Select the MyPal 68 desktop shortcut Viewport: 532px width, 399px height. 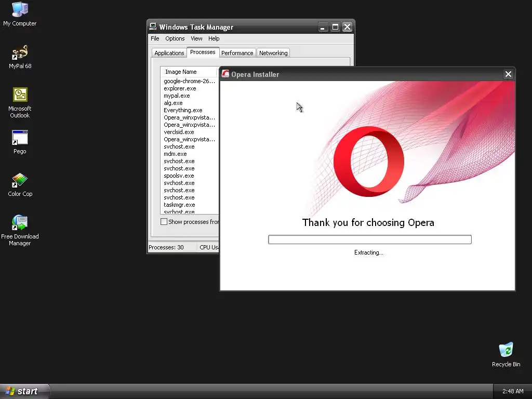point(20,57)
